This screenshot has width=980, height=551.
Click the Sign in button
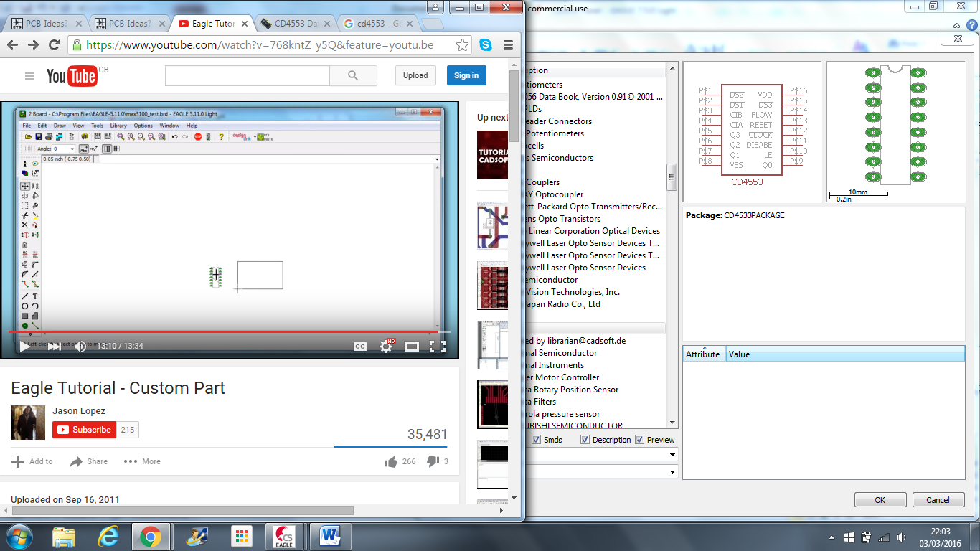click(x=466, y=75)
